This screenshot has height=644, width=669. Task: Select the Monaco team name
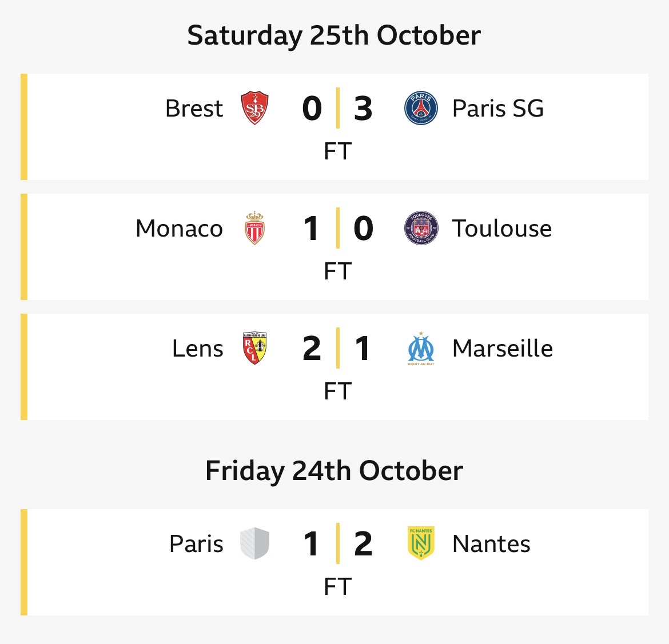point(179,228)
